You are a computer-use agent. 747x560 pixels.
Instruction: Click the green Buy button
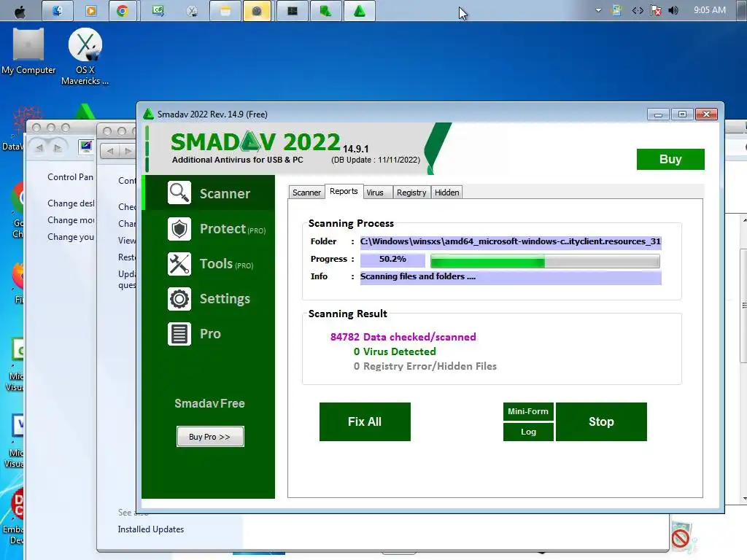(670, 159)
